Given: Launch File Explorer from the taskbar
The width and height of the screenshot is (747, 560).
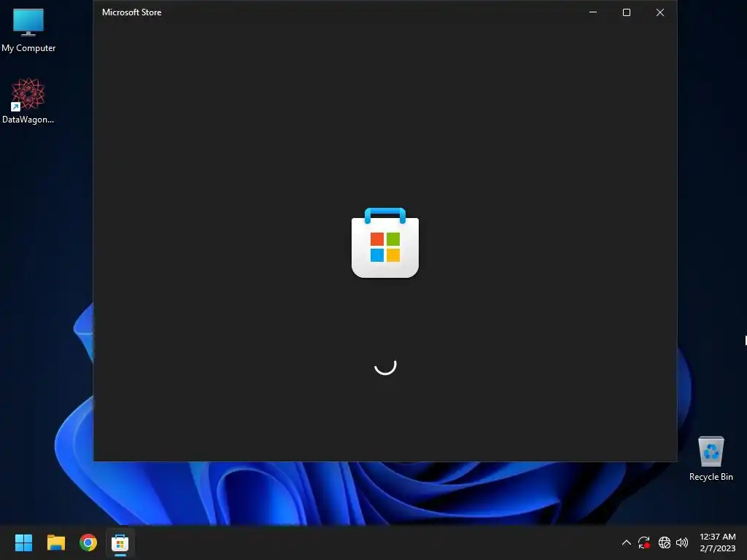Looking at the screenshot, I should [x=55, y=542].
